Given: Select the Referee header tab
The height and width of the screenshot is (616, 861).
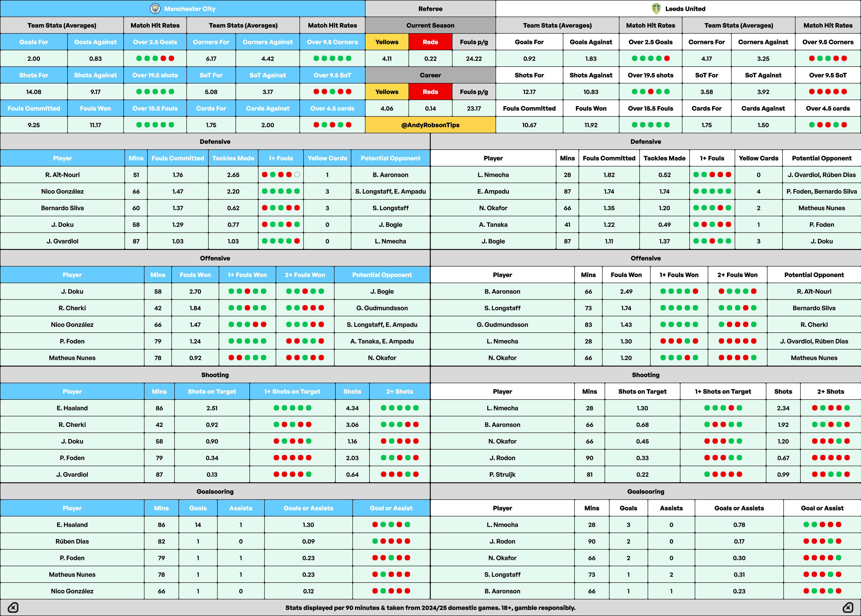Looking at the screenshot, I should point(430,9).
